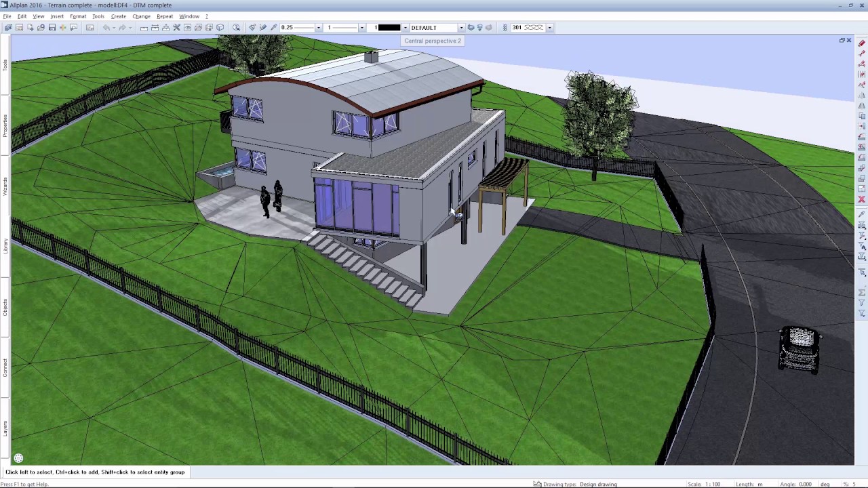The image size is (868, 488).
Task: Click the black pen color swatch
Action: (389, 28)
